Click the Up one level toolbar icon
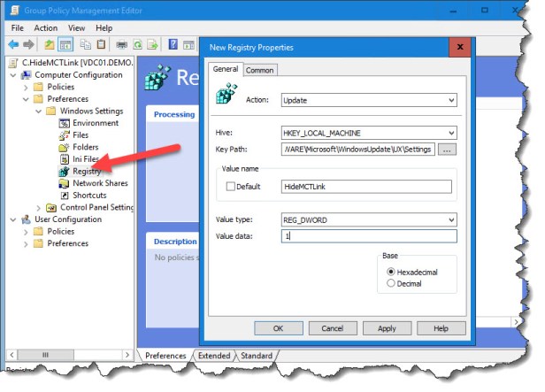Image resolution: width=545 pixels, height=392 pixels. (50, 44)
